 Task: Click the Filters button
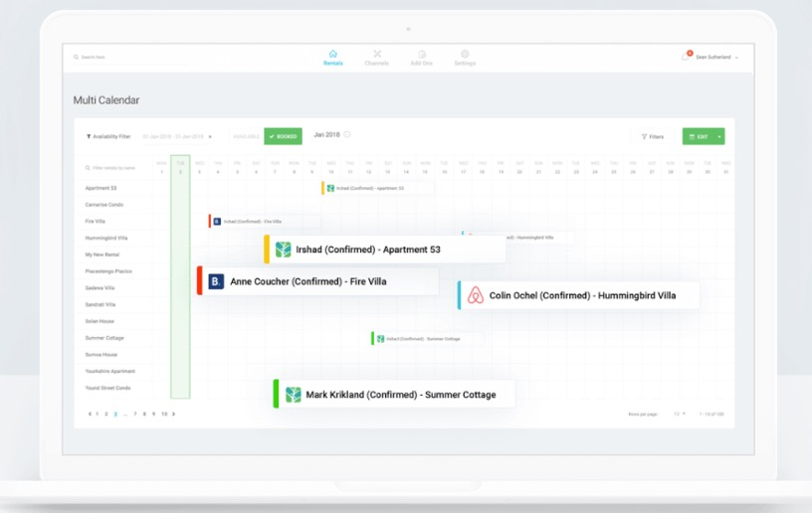(x=653, y=136)
